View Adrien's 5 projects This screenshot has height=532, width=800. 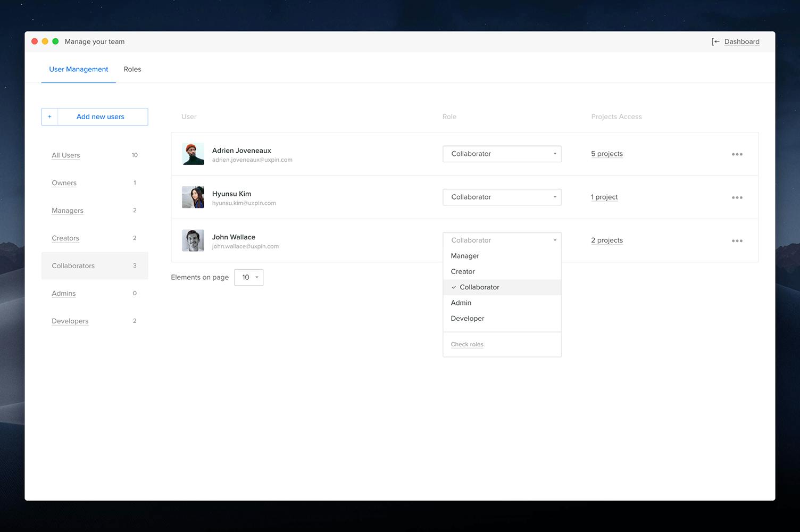click(606, 154)
